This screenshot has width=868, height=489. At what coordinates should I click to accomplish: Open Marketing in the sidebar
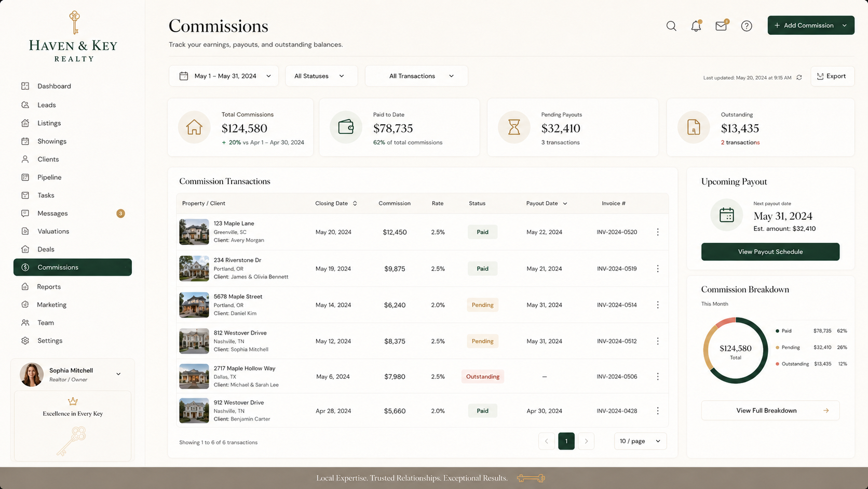click(73, 305)
